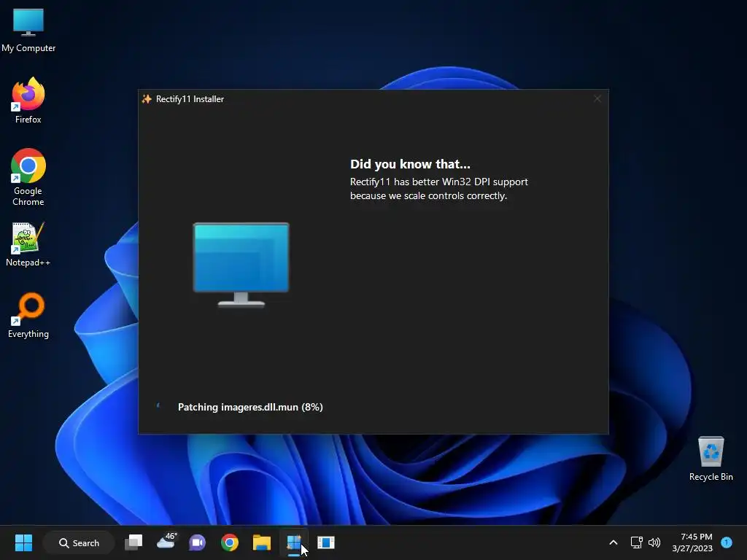Open the clock showing 7:45 PM
The width and height of the screenshot is (747, 560).
point(692,542)
